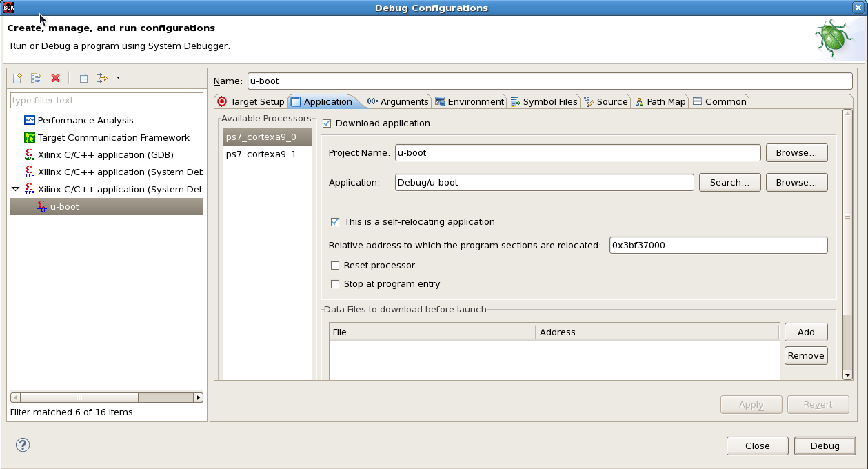Click Remove in data files section
Viewport: 868px width, 469px height.
click(806, 355)
